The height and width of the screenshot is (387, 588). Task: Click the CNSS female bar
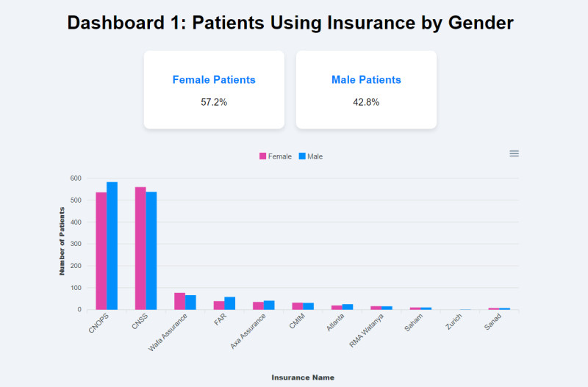pyautogui.click(x=140, y=248)
